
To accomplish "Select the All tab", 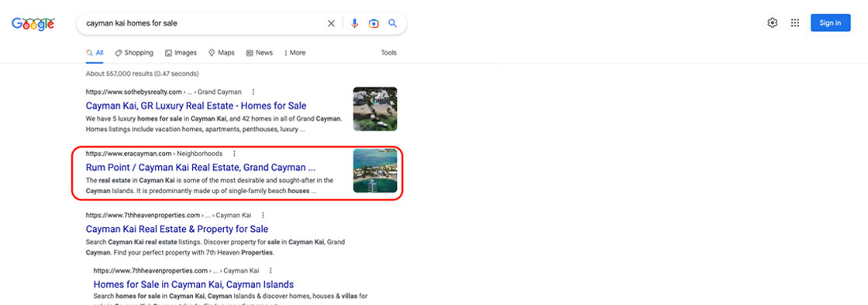I will (95, 53).
